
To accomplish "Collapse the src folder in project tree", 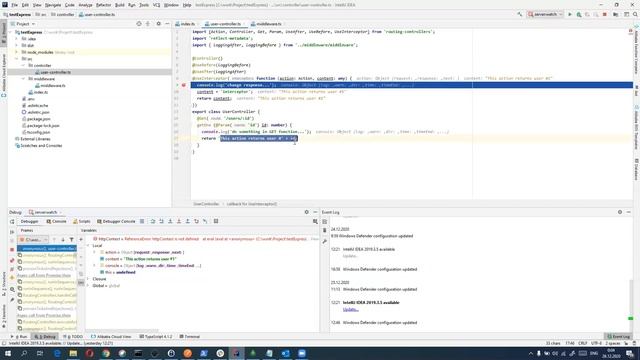I will [17, 59].
